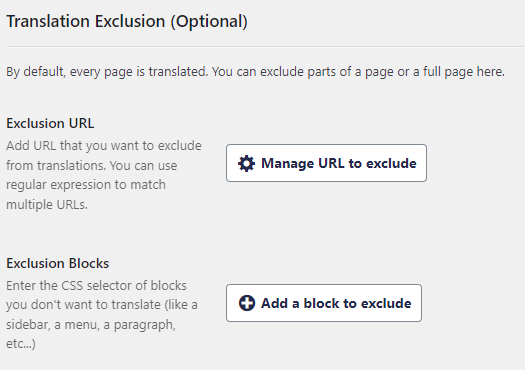The width and height of the screenshot is (525, 370).
Task: Click the Translation Exclusion (Optional) heading
Action: (x=127, y=21)
